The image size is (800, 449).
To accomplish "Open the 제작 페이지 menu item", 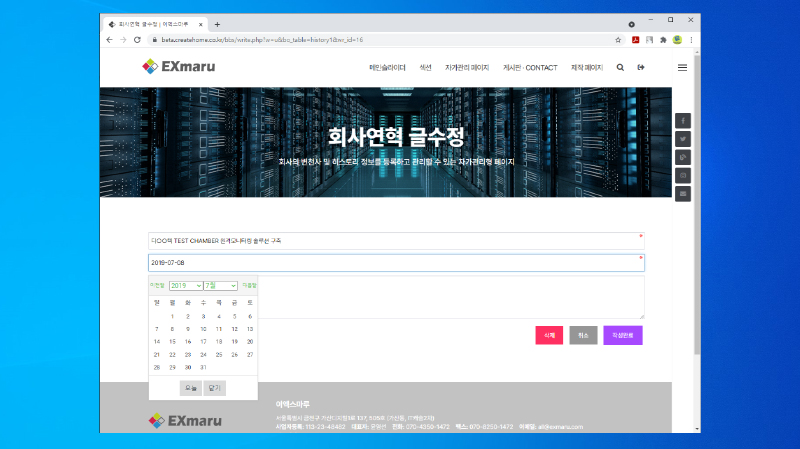I will click(x=587, y=67).
